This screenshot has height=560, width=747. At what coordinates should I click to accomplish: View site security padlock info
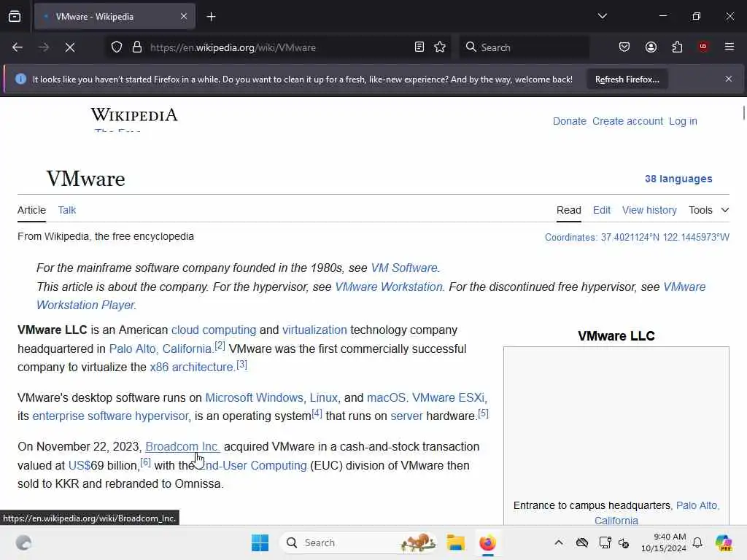click(137, 47)
